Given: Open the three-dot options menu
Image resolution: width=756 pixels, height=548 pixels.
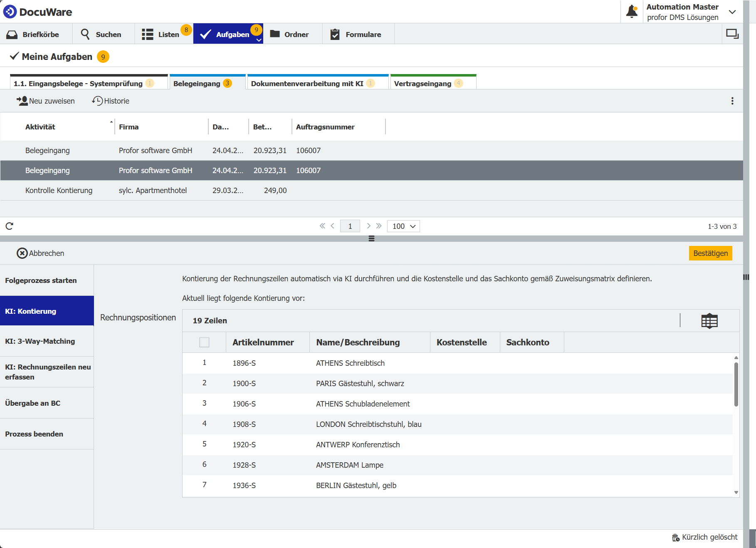Looking at the screenshot, I should point(732,101).
